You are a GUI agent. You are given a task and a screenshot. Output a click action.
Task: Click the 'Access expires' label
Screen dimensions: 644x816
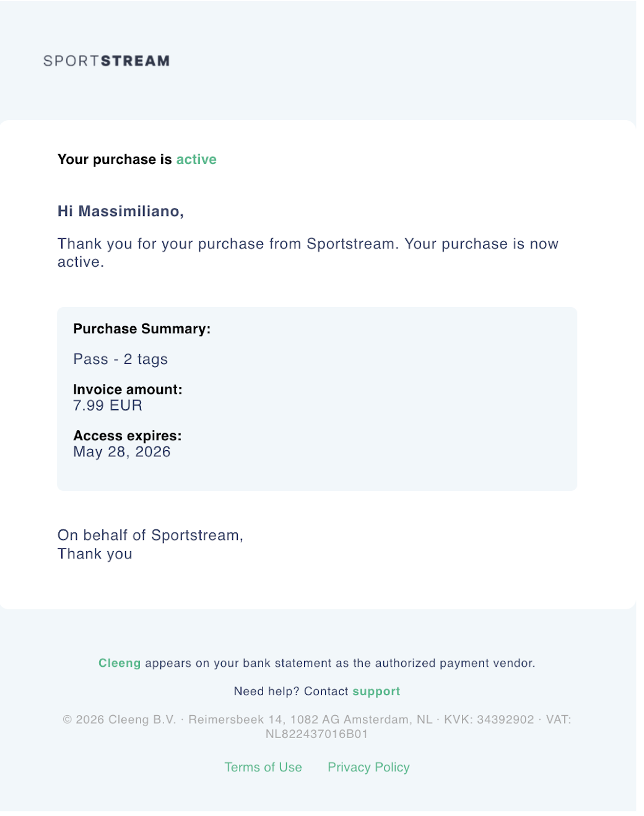point(128,436)
